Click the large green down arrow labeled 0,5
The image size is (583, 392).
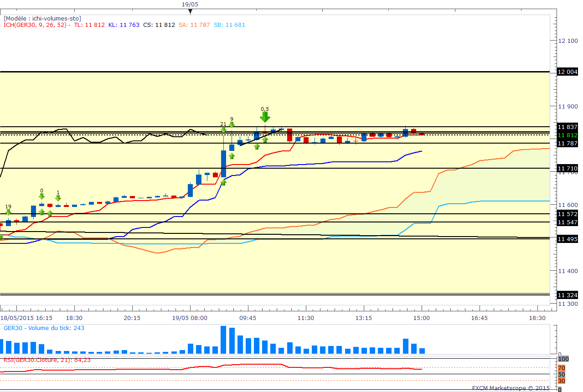(x=265, y=117)
